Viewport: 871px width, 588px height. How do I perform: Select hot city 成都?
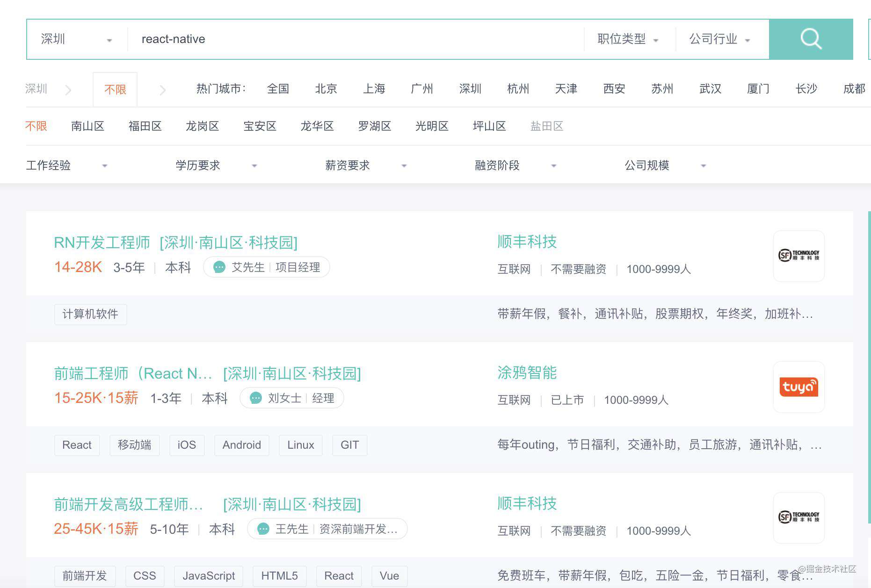point(854,89)
